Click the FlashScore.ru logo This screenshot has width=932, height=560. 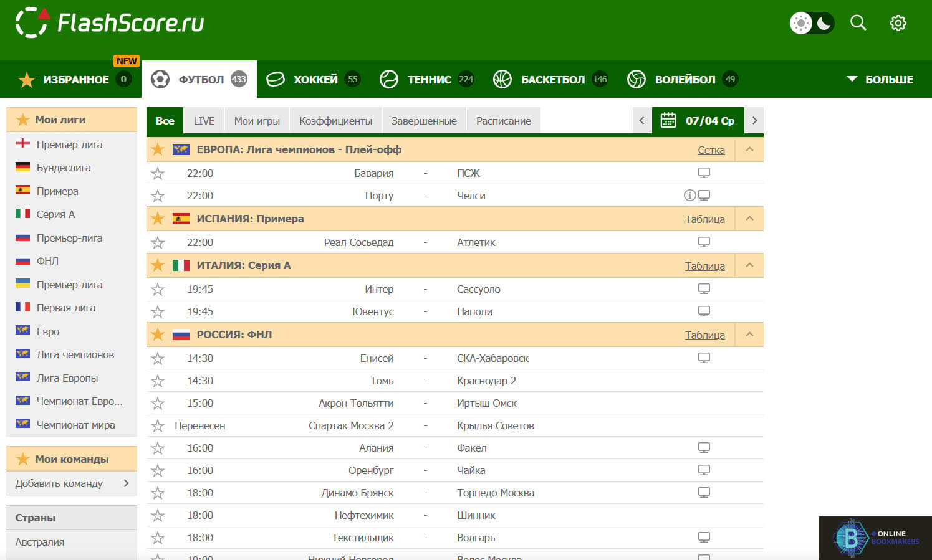tap(110, 23)
